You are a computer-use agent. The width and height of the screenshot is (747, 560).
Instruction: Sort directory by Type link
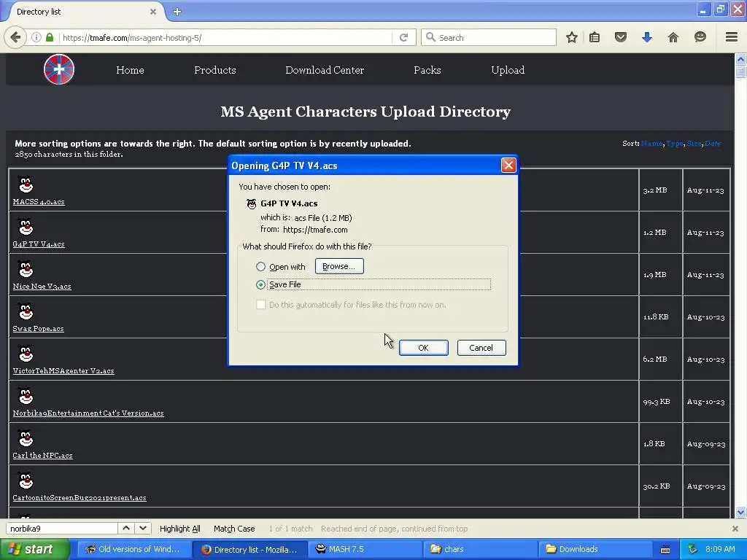(x=675, y=144)
